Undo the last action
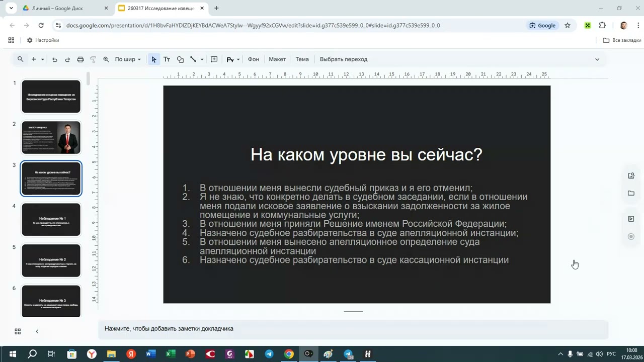The image size is (644, 362). point(54,59)
